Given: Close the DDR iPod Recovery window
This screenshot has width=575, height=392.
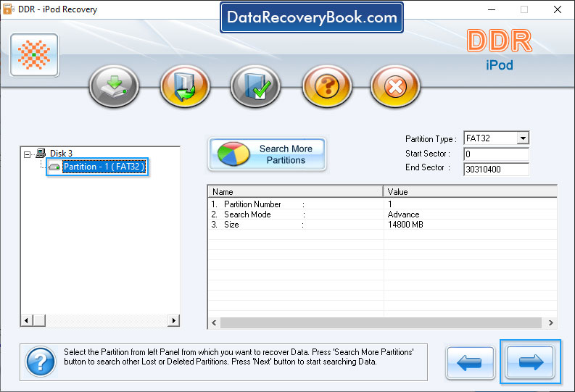Looking at the screenshot, I should coord(558,9).
